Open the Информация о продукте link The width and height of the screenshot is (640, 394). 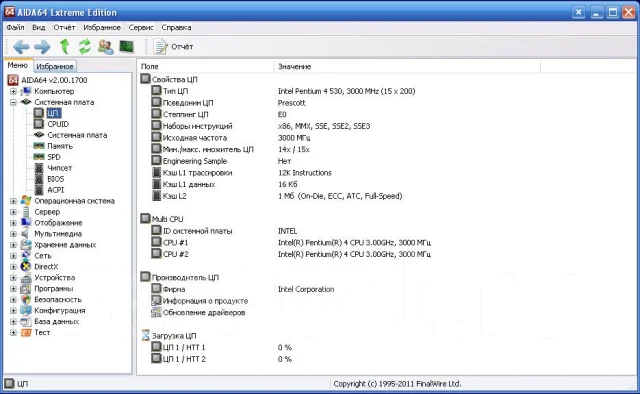tap(205, 301)
